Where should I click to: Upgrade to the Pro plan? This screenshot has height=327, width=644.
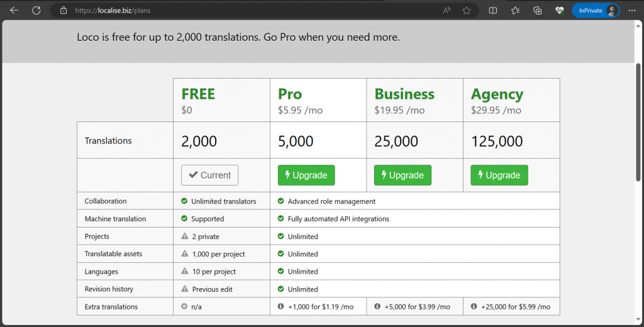point(306,175)
